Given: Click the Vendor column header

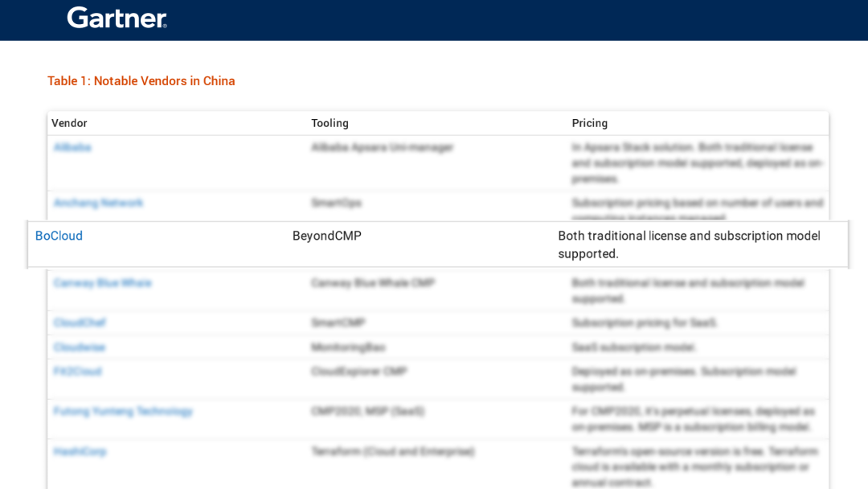Looking at the screenshot, I should coord(69,123).
